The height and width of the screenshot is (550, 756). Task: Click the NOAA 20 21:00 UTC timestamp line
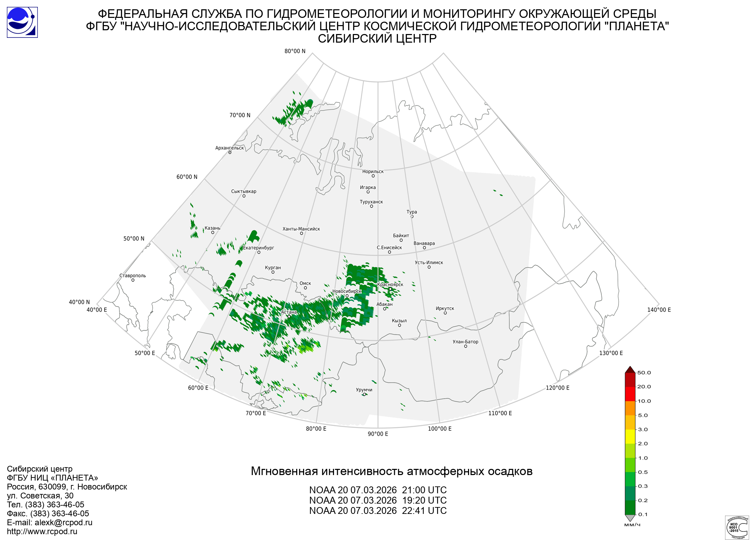[378, 490]
